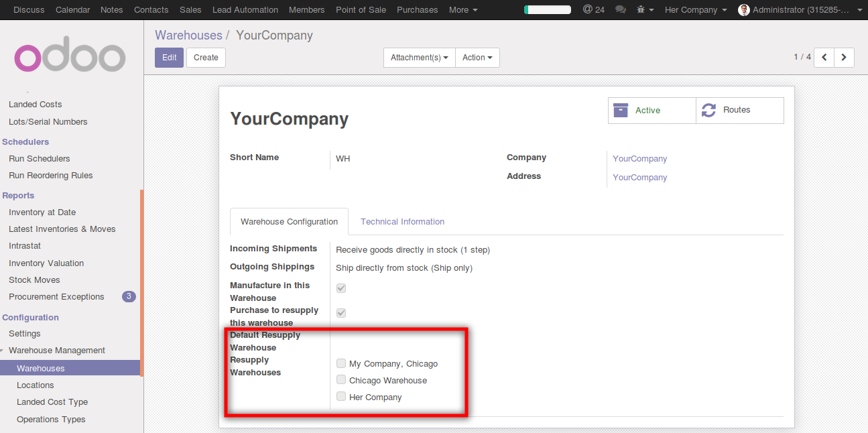Open the conversations chat icon
Screen dimensions: 868x433
coord(621,10)
